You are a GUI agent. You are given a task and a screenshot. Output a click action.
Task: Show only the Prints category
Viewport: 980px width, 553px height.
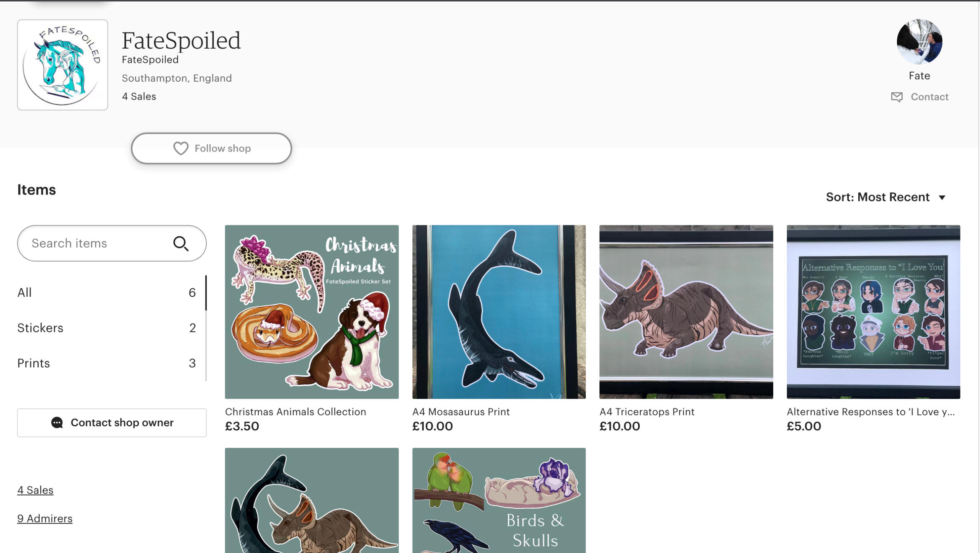(x=34, y=363)
